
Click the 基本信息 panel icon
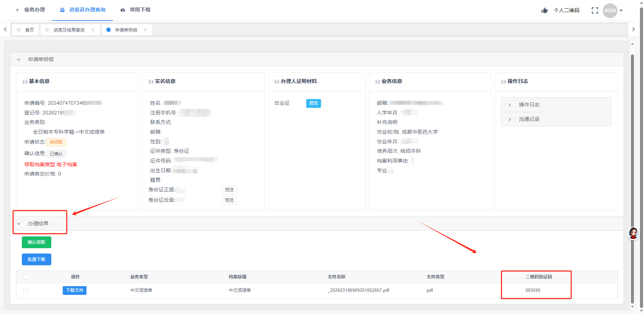pos(25,82)
